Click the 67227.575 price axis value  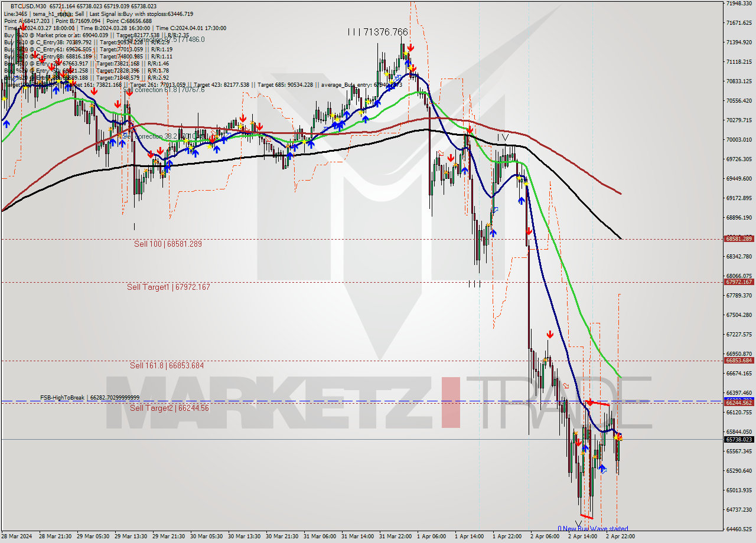tap(739, 335)
